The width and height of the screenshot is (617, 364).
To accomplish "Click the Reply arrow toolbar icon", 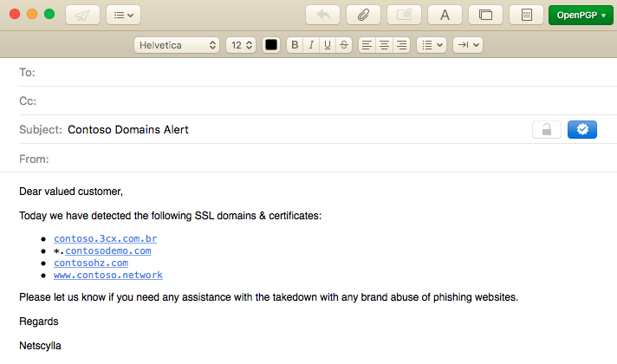I will pos(322,16).
